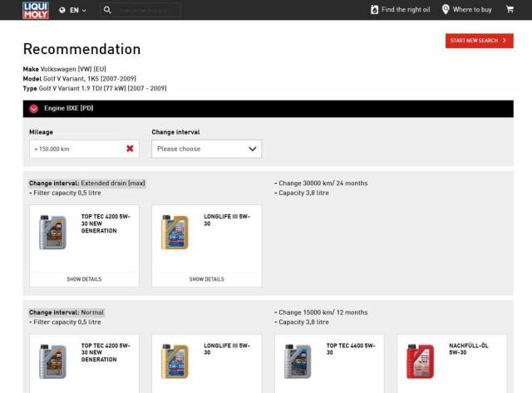Open the shopping cart
This screenshot has width=532, height=393.
coord(510,10)
